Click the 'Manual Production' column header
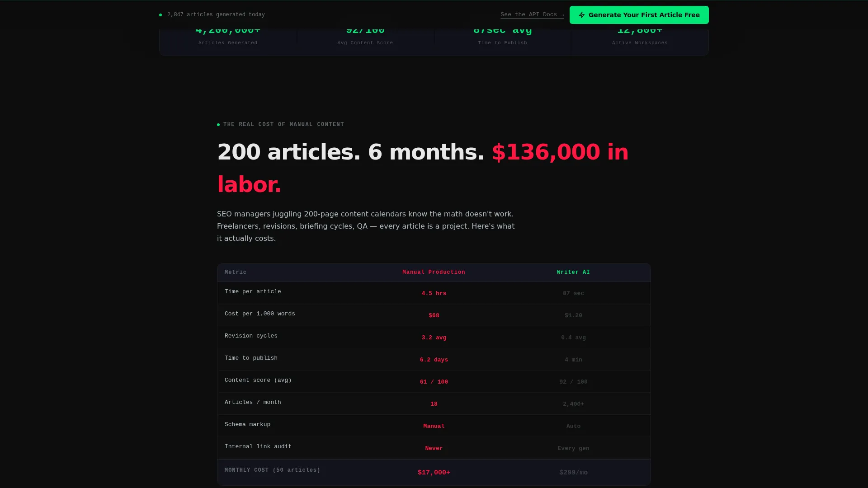The height and width of the screenshot is (488, 868). 434,272
